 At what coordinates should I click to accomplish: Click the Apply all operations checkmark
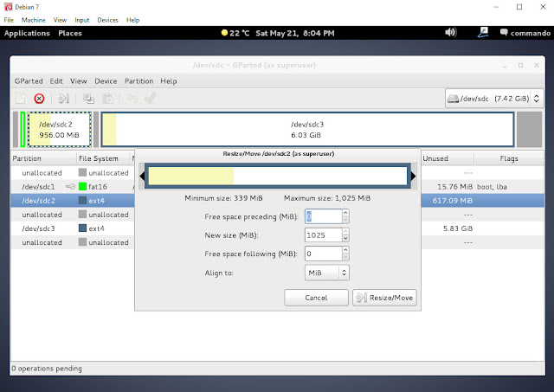coord(151,98)
